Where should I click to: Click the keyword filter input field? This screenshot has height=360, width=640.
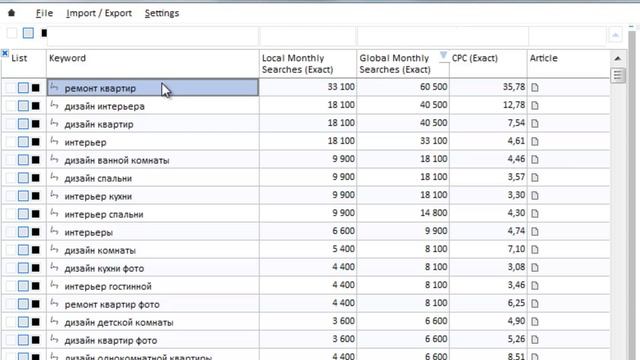[153, 36]
